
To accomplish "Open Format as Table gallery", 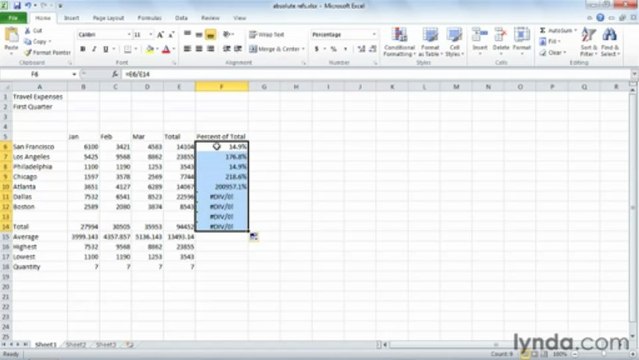I will click(x=430, y=42).
